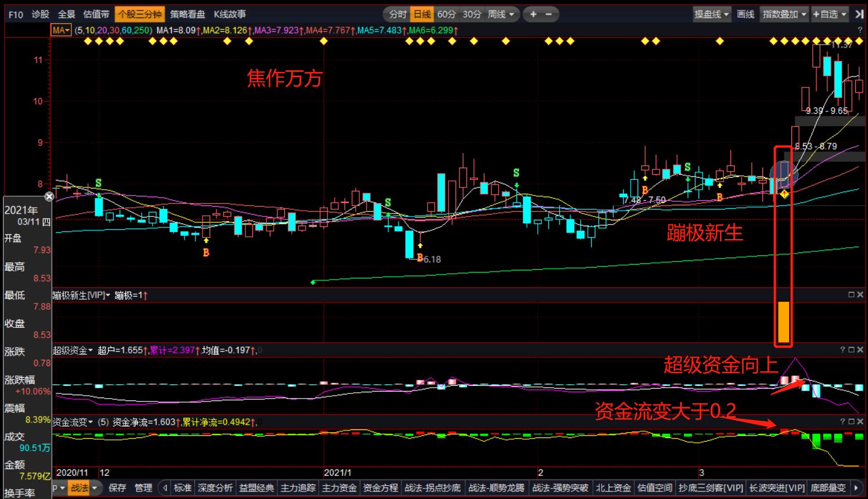Close the floating quote info panel
Viewport: 868px width, 499px height.
(49, 197)
